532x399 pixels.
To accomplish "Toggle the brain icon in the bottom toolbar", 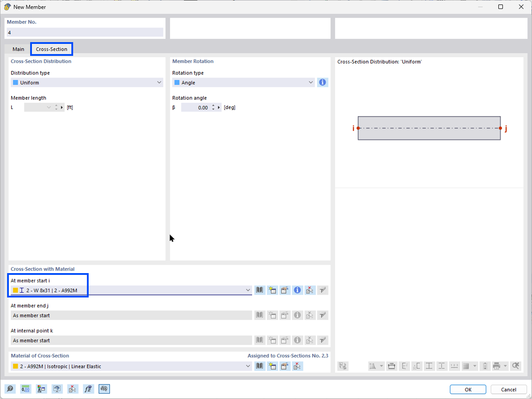I will pyautogui.click(x=104, y=389).
